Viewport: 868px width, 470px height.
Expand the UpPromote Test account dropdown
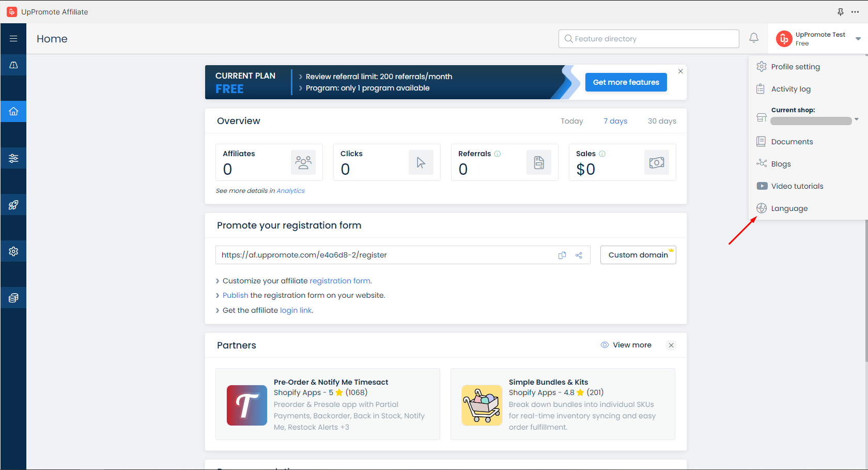point(858,39)
